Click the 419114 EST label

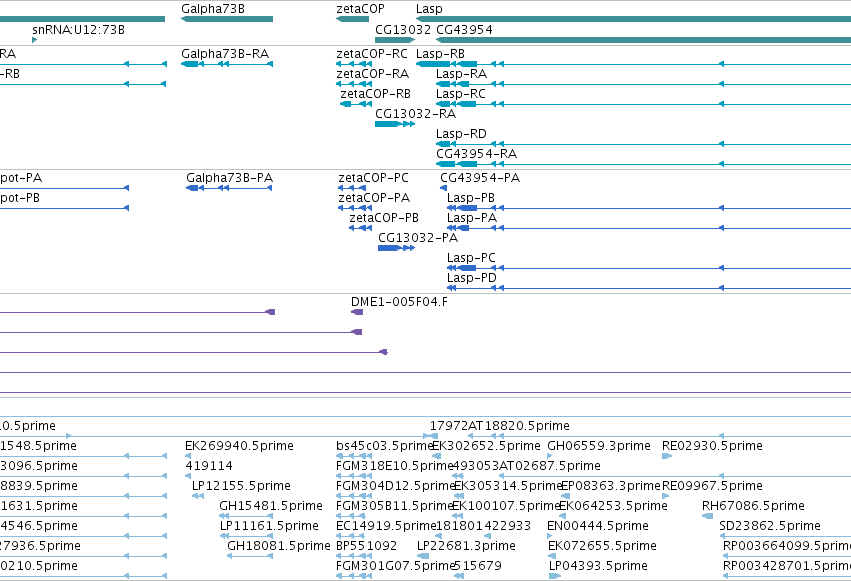(x=209, y=466)
